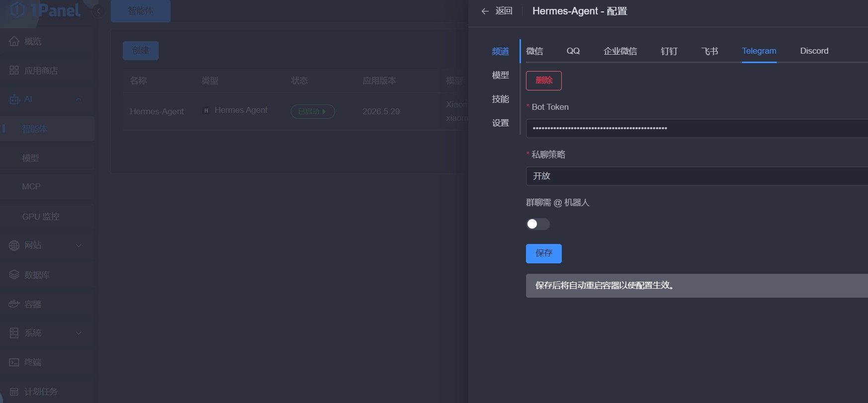Screen dimensions: 868x403
Task: Click the 应用版本 column header
Action: pyautogui.click(x=379, y=81)
